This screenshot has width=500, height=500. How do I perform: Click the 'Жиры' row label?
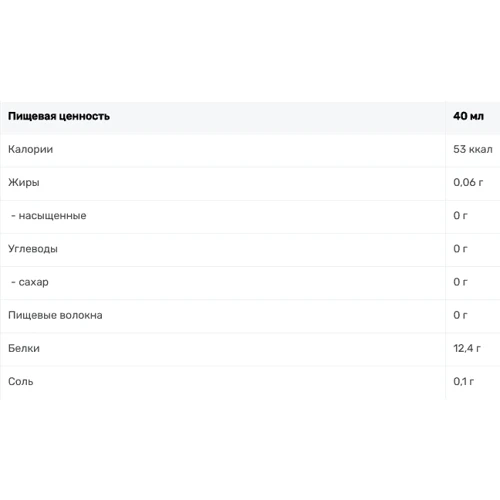[x=24, y=182]
